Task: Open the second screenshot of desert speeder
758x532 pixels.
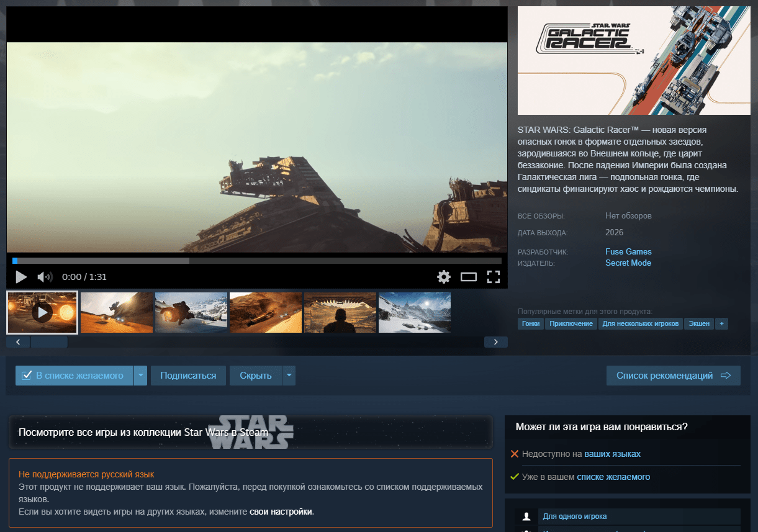Action: (117, 312)
